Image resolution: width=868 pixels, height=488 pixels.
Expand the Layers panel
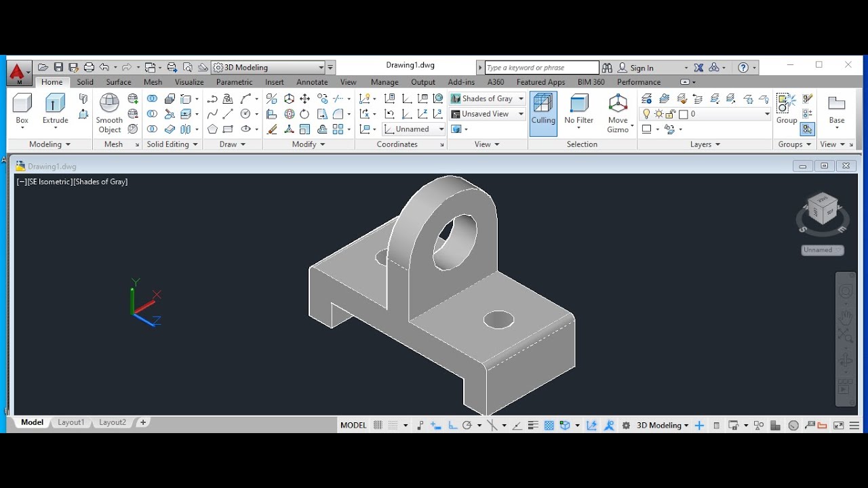coord(705,144)
